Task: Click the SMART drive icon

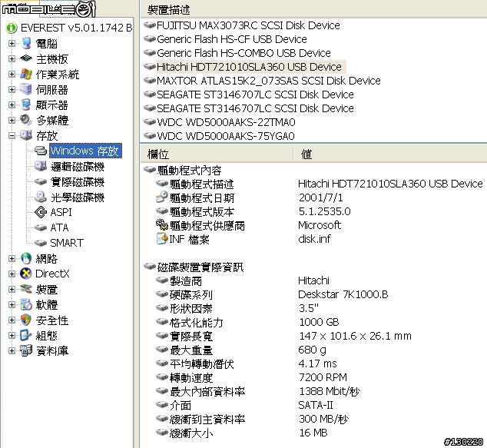Action: click(41, 243)
